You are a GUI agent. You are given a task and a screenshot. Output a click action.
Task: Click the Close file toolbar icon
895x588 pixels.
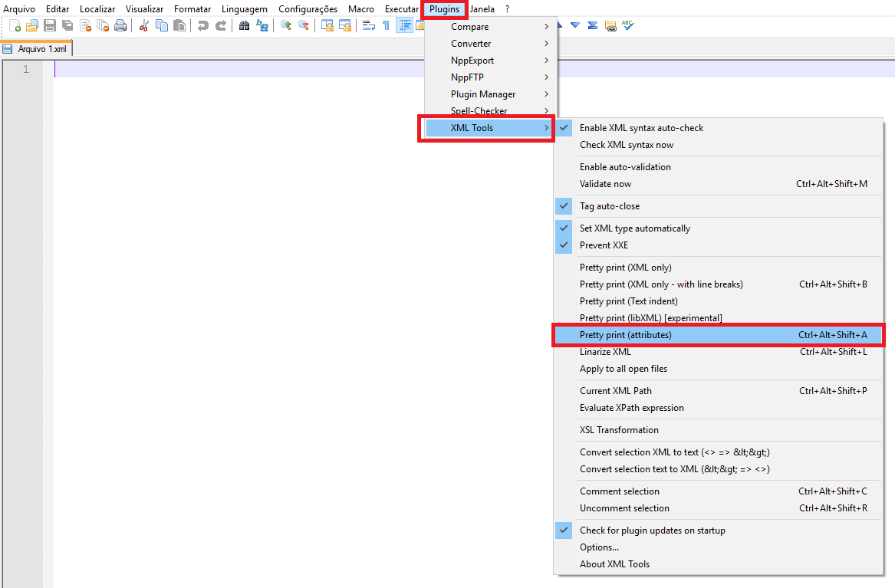[x=85, y=25]
